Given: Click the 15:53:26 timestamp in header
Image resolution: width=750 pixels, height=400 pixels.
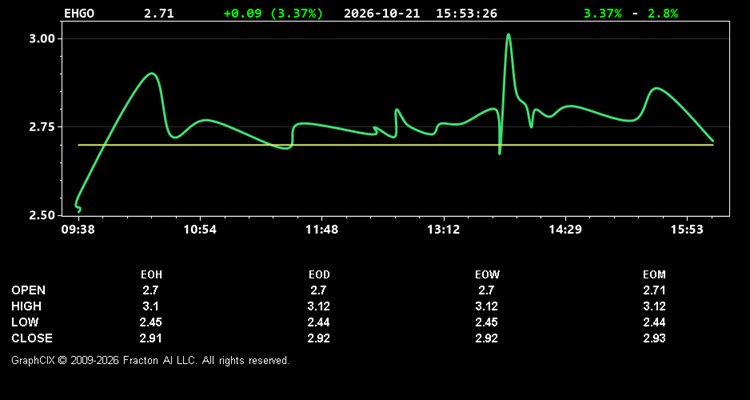Looking at the screenshot, I should pyautogui.click(x=466, y=13).
